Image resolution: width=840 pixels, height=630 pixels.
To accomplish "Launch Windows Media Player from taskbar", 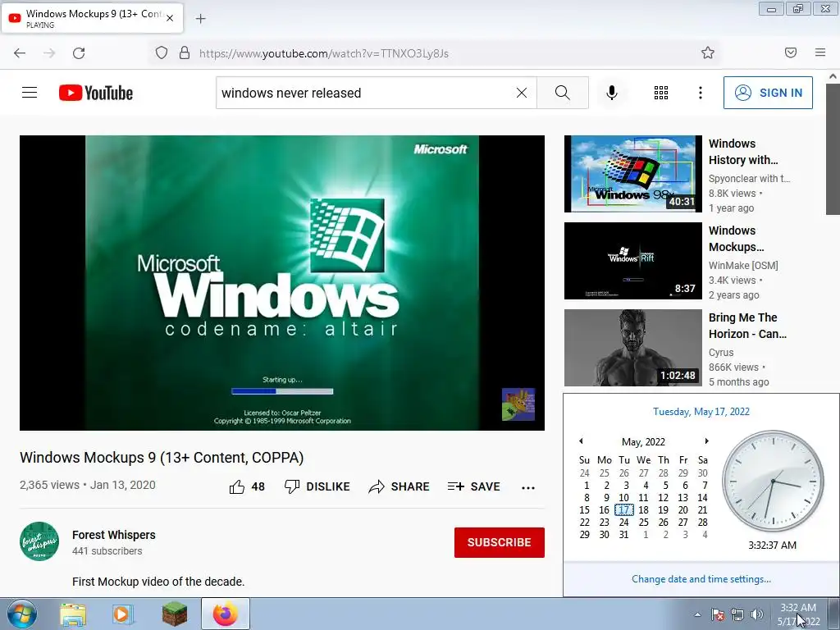I will click(x=123, y=614).
